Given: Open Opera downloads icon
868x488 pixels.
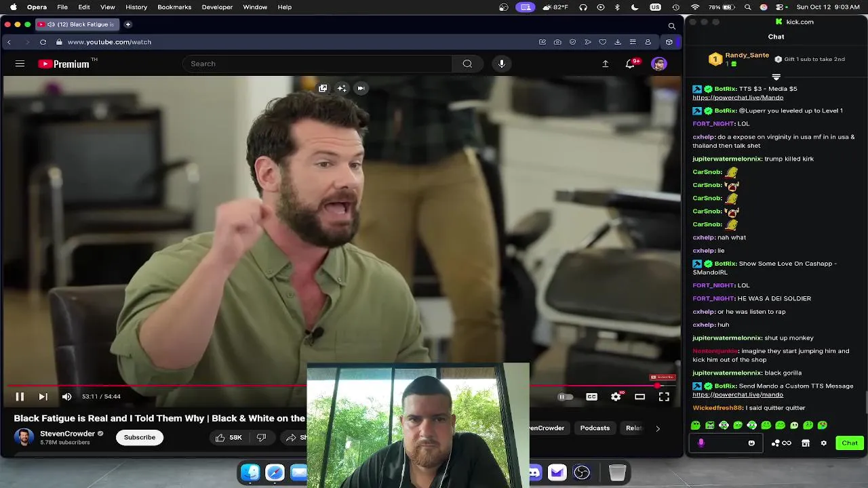Looking at the screenshot, I should (x=617, y=42).
